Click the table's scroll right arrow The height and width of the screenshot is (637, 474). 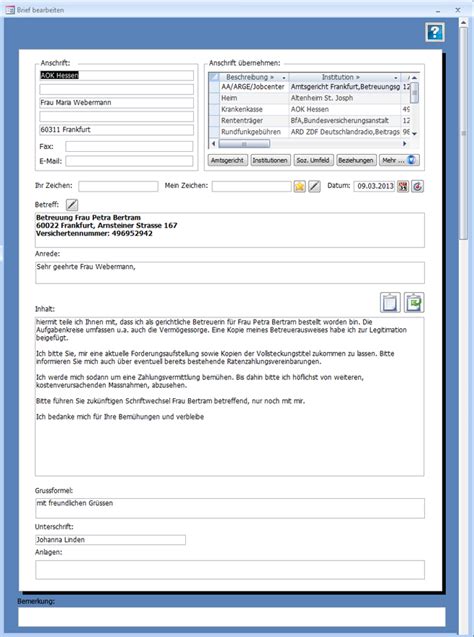click(x=404, y=144)
